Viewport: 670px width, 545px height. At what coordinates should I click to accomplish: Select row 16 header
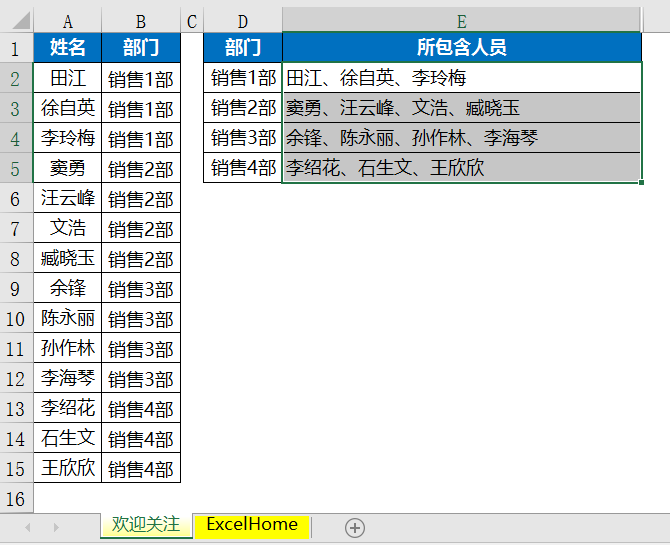(16, 498)
